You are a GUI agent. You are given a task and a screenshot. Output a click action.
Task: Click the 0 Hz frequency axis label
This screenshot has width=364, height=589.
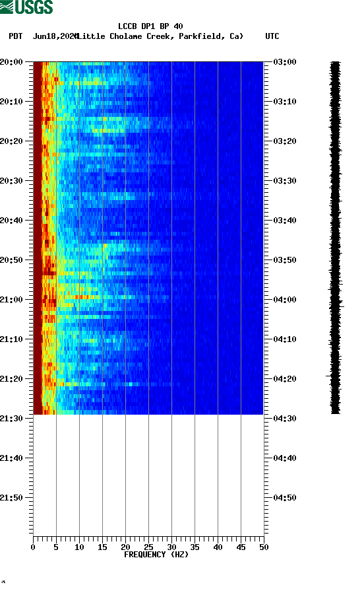click(33, 547)
